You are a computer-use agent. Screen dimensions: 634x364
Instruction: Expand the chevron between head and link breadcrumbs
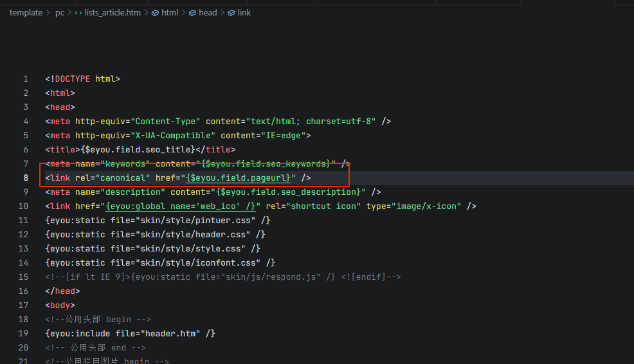pyautogui.click(x=222, y=13)
